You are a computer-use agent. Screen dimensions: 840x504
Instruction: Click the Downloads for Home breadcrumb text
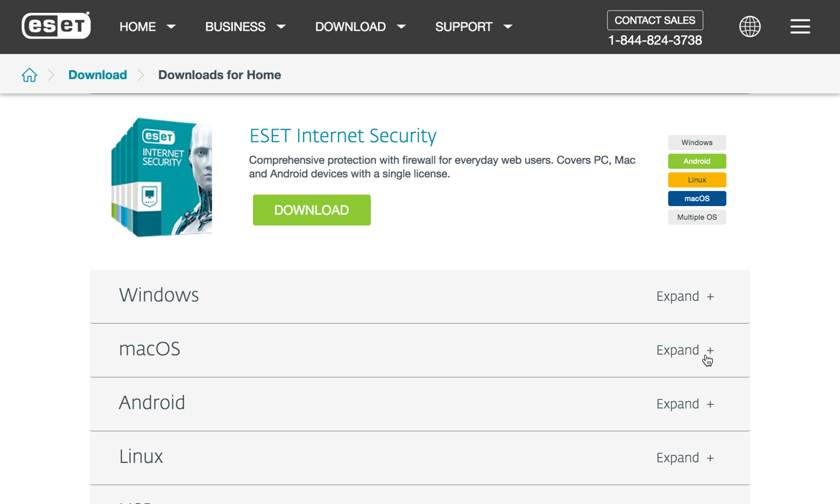coord(219,75)
